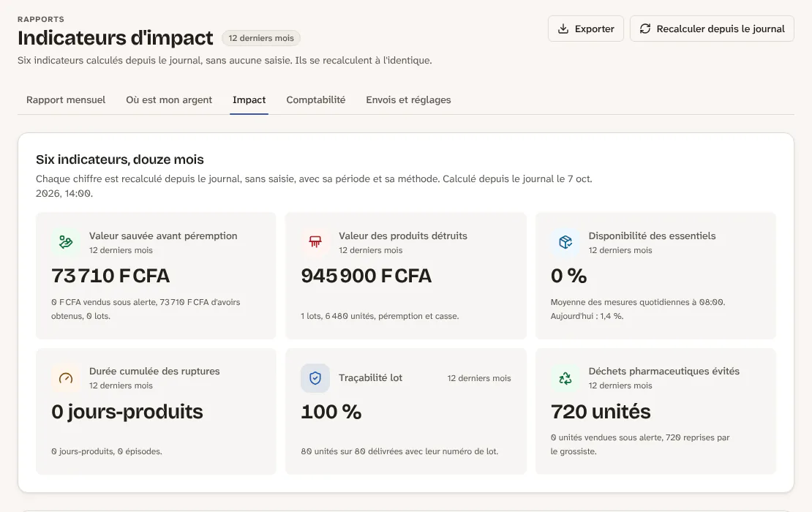Open the Comptabilité tab

(x=316, y=100)
